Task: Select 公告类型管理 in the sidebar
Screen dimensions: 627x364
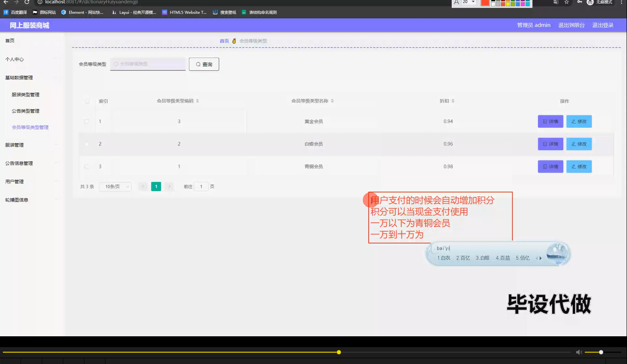Action: click(x=25, y=111)
